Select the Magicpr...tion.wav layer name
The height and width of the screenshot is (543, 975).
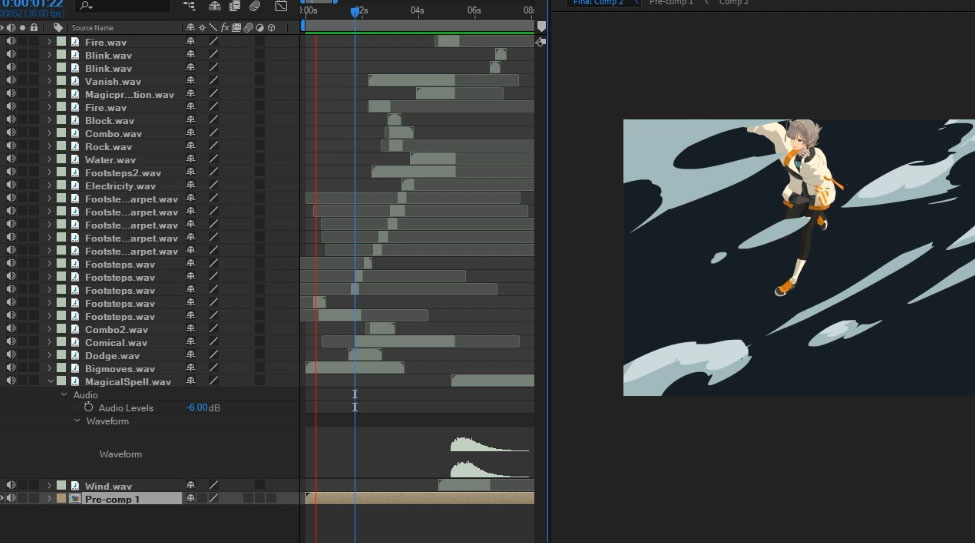pos(129,95)
